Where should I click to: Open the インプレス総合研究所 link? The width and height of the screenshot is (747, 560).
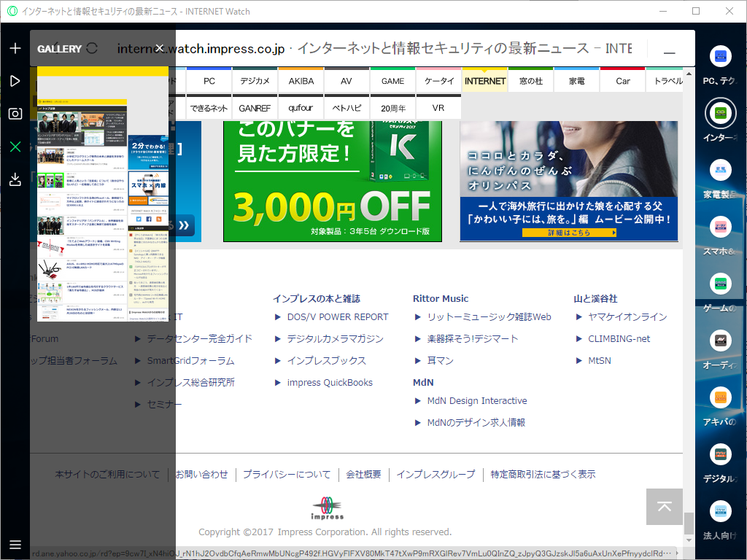pyautogui.click(x=190, y=382)
